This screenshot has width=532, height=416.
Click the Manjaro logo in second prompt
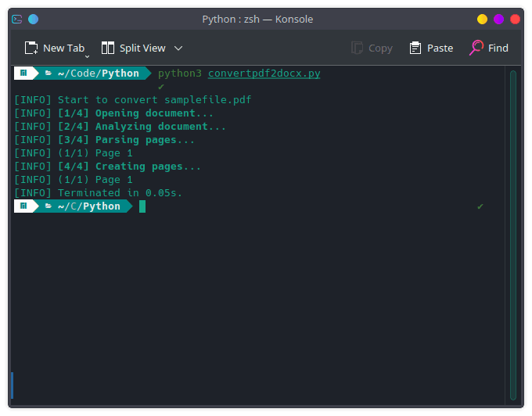23,206
